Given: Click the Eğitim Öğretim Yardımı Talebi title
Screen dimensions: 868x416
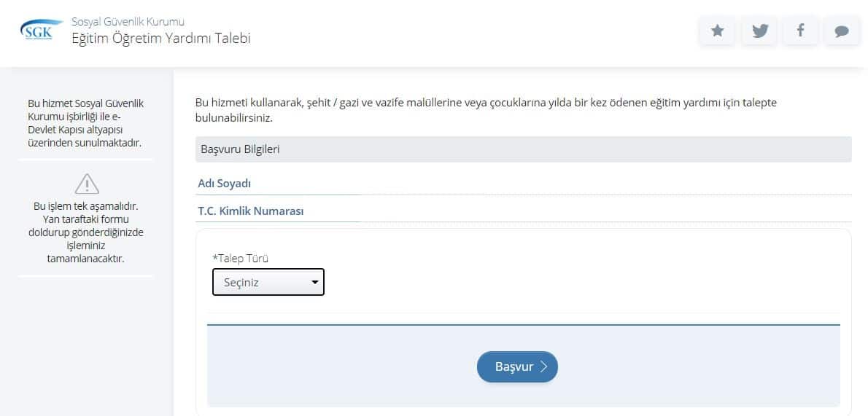Looking at the screenshot, I should (x=160, y=39).
